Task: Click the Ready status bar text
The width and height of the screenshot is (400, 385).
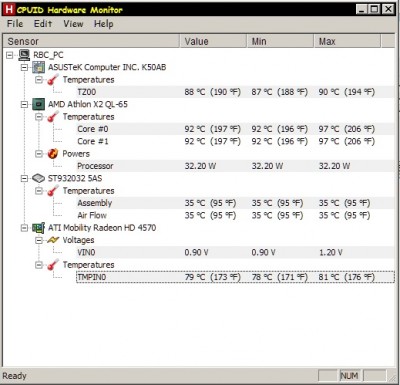Action: 14,376
